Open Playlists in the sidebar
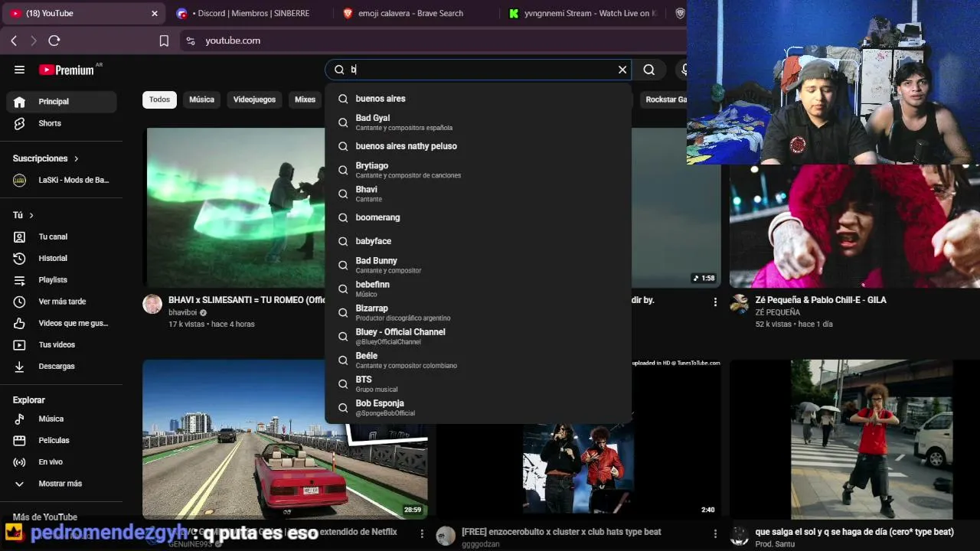The height and width of the screenshot is (551, 980). 61,280
